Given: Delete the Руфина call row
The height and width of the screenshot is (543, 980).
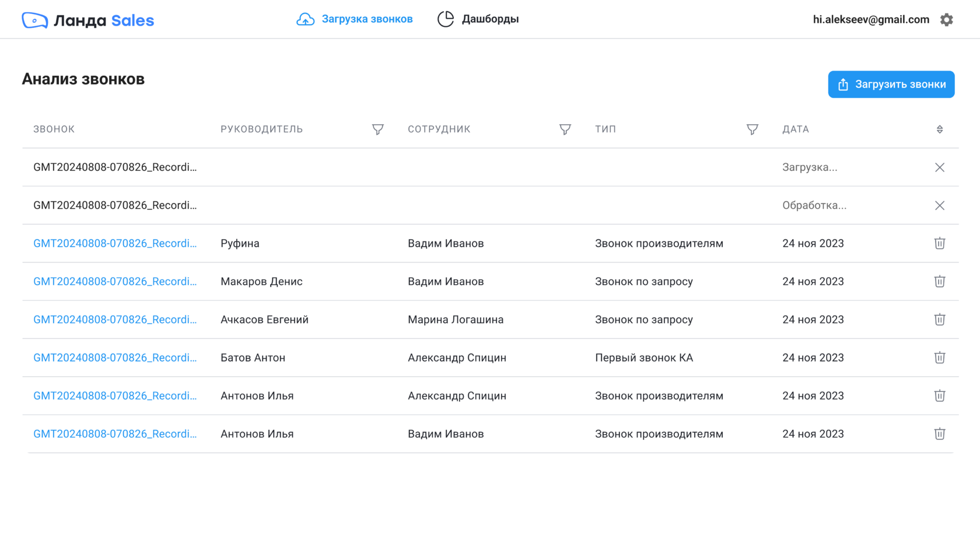Looking at the screenshot, I should pos(939,243).
